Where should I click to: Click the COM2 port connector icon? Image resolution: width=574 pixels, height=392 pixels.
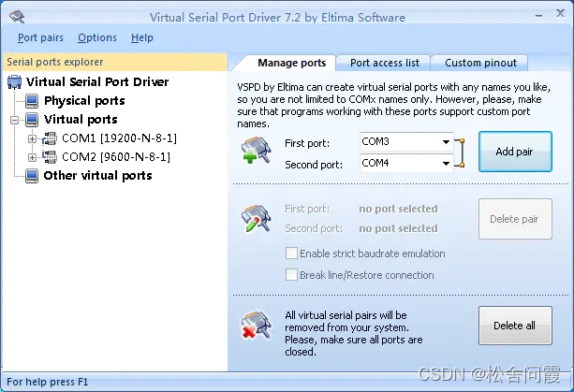[50, 157]
